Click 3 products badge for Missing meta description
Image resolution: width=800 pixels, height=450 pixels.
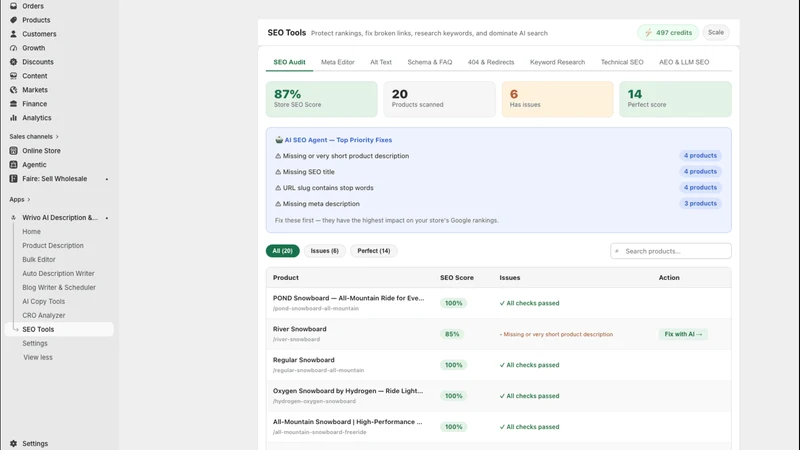coord(700,203)
